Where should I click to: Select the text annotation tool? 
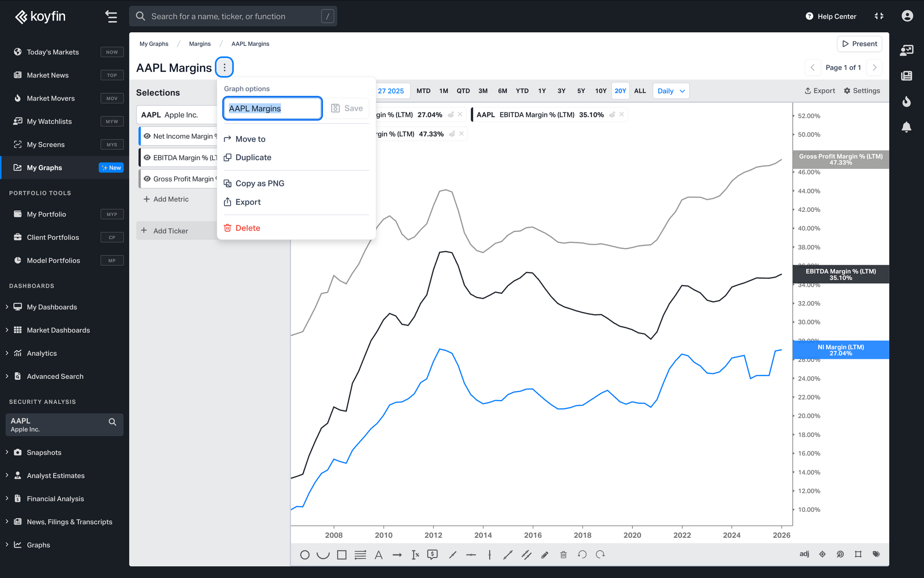coord(378,555)
